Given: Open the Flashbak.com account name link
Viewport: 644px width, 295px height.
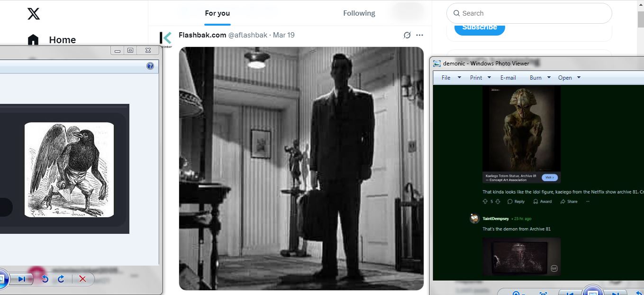Looking at the screenshot, I should 202,35.
